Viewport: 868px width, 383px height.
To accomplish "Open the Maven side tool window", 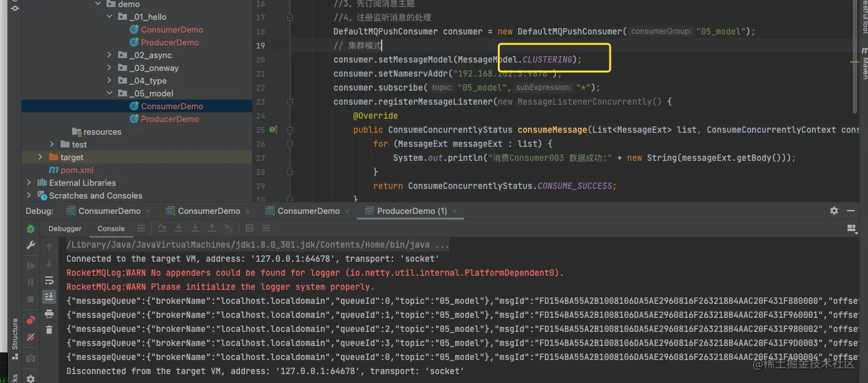I will click(x=865, y=63).
